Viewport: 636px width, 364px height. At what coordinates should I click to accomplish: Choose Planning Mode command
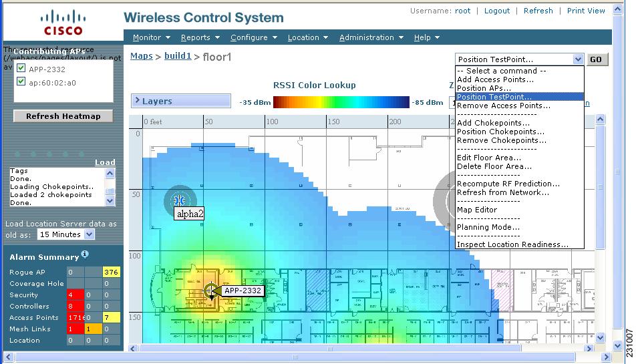[519, 227]
